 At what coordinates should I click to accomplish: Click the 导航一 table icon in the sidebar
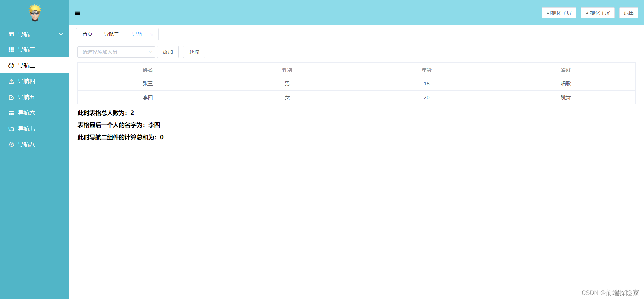(x=11, y=34)
